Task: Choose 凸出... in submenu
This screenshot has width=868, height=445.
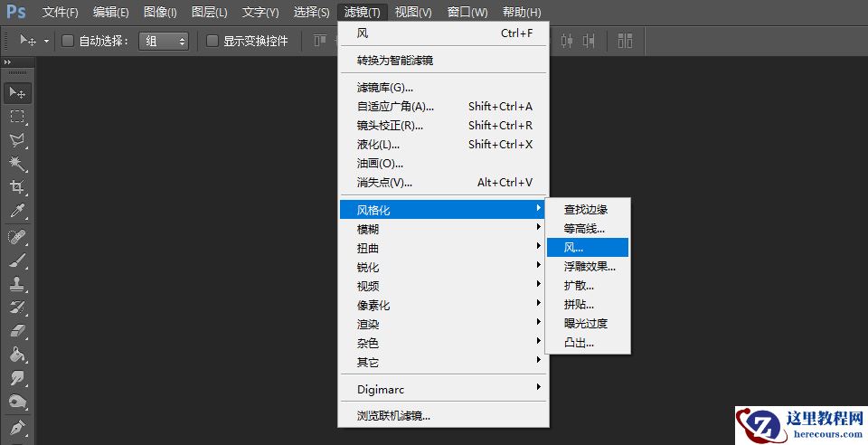Action: (x=588, y=343)
